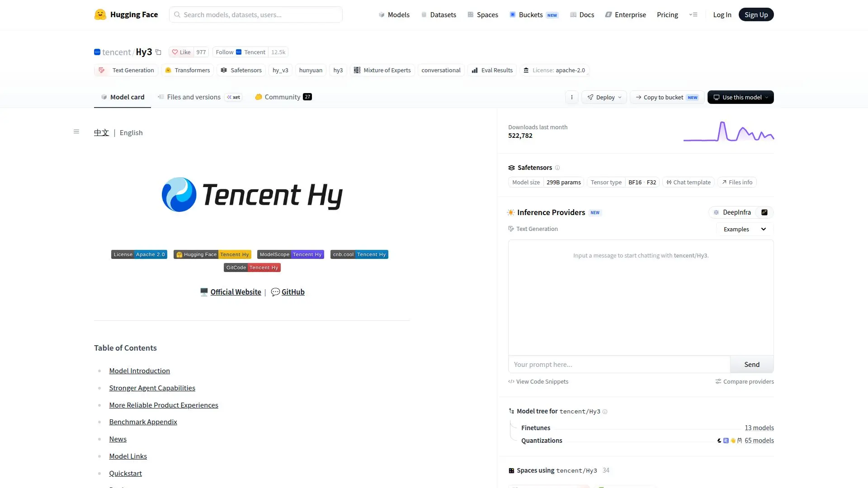Click Copy to bucket button

click(667, 97)
